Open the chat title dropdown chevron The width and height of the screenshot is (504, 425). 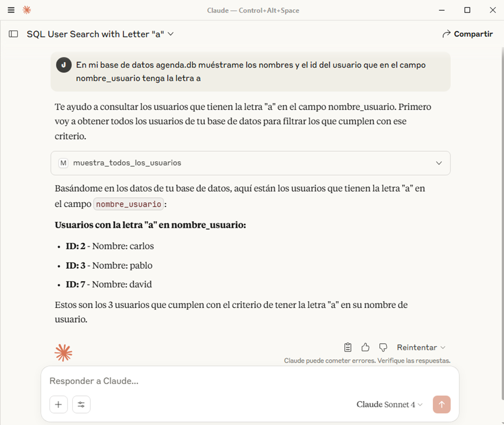coord(171,34)
